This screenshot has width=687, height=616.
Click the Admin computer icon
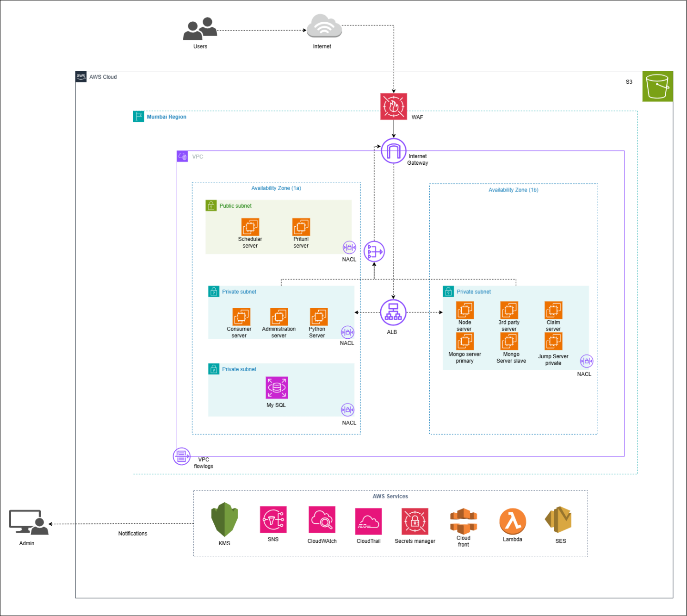click(x=28, y=523)
